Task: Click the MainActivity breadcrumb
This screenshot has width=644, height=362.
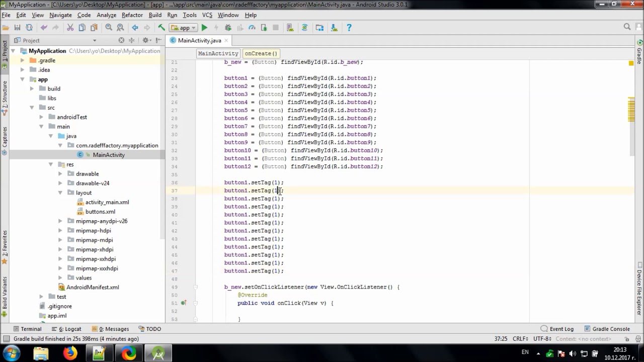Action: click(x=218, y=53)
